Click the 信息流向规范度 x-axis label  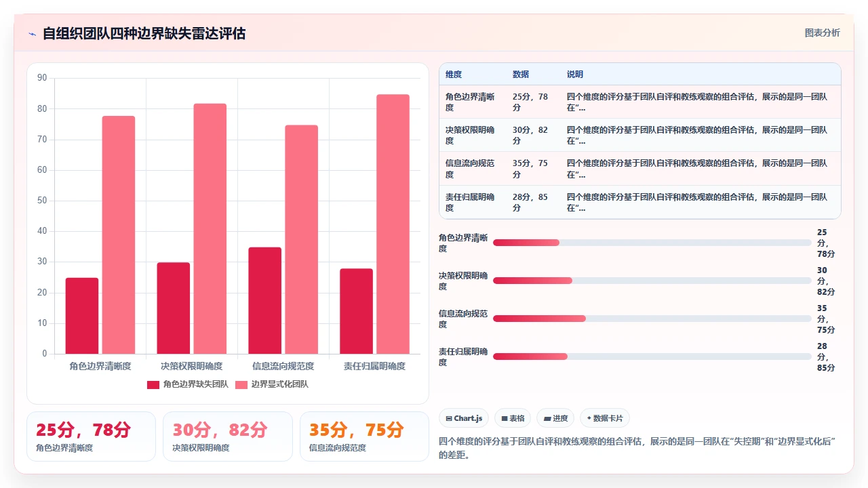pos(283,366)
